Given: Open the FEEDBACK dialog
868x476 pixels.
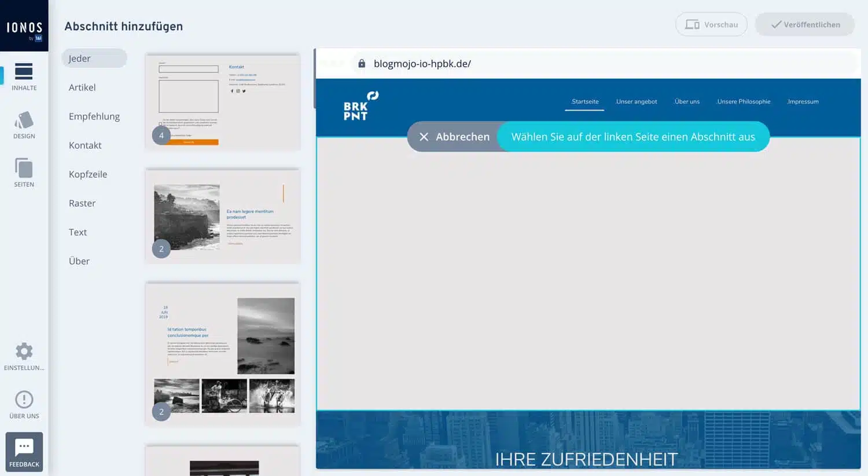Looking at the screenshot, I should point(24,451).
